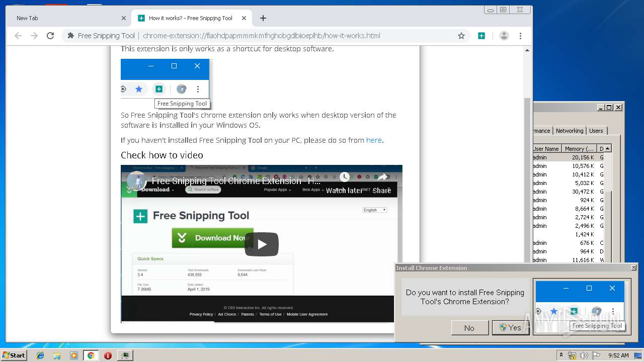Launch Internet Explorer from taskbar
This screenshot has width=644, height=362.
point(40,355)
